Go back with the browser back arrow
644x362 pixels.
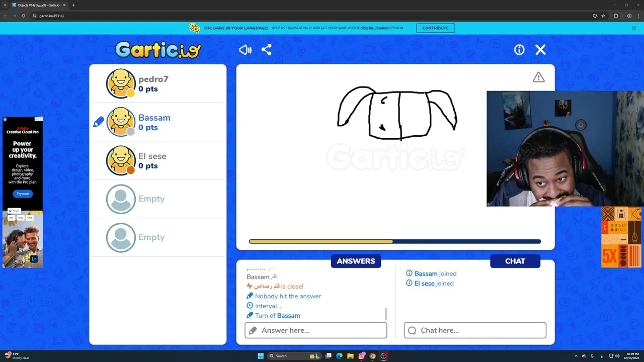point(6,16)
